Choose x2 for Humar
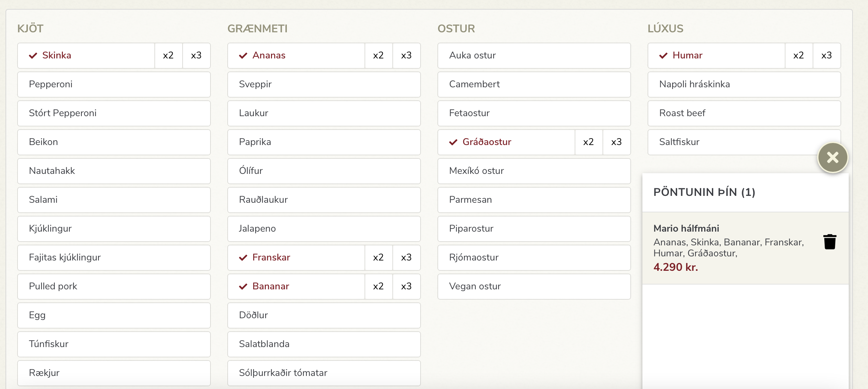The width and height of the screenshot is (868, 389). click(x=799, y=56)
